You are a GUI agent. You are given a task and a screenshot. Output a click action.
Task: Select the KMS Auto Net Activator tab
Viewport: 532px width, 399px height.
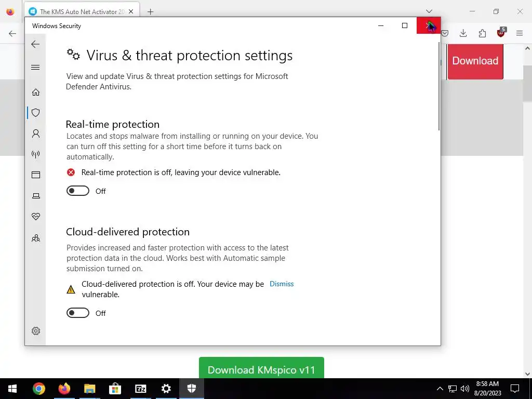tap(82, 11)
